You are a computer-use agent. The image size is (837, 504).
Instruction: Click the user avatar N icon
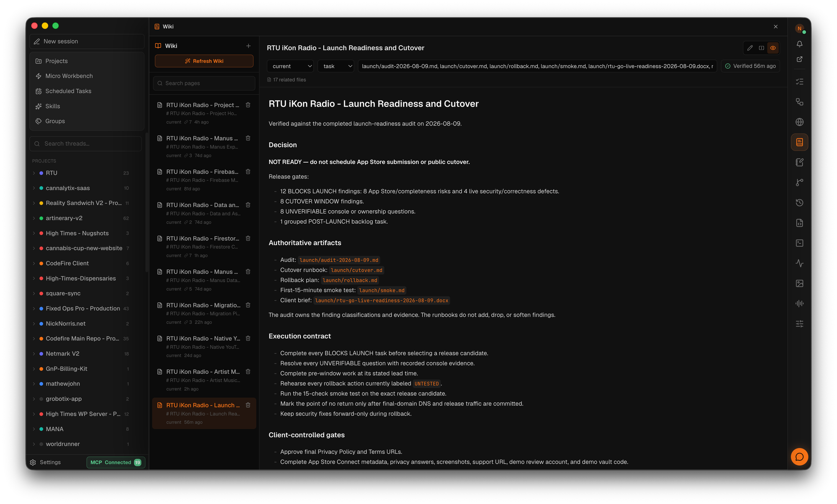799,28
